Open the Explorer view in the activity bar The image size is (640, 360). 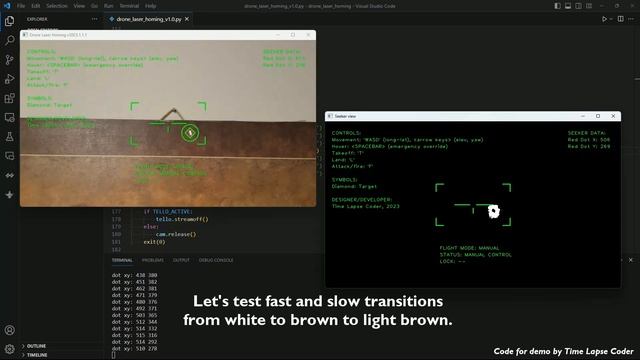click(x=9, y=21)
